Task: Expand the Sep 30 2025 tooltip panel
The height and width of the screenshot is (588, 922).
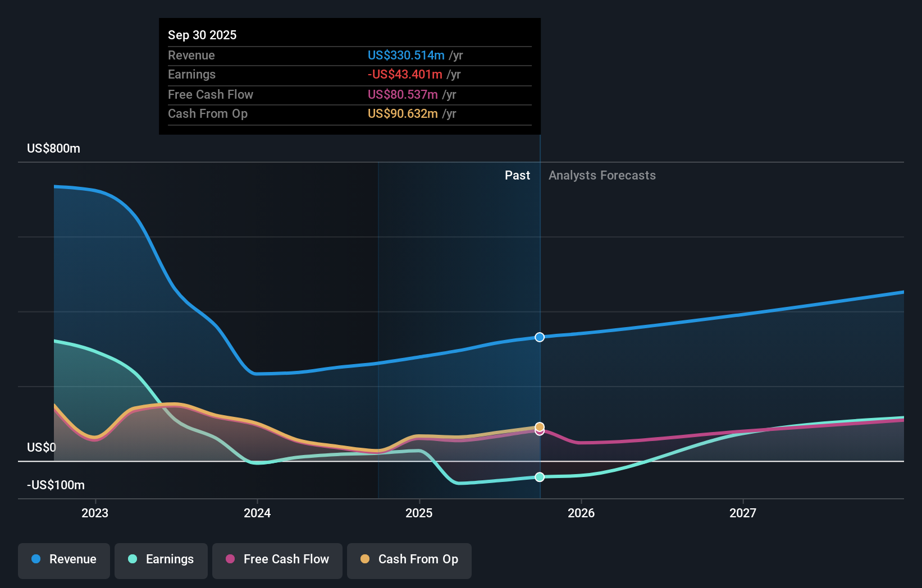Action: (349, 76)
